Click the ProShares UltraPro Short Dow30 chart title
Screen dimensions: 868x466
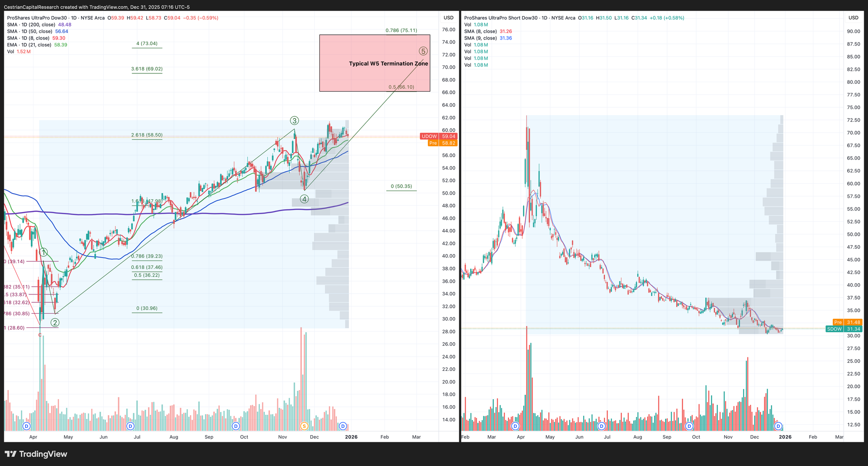point(520,18)
